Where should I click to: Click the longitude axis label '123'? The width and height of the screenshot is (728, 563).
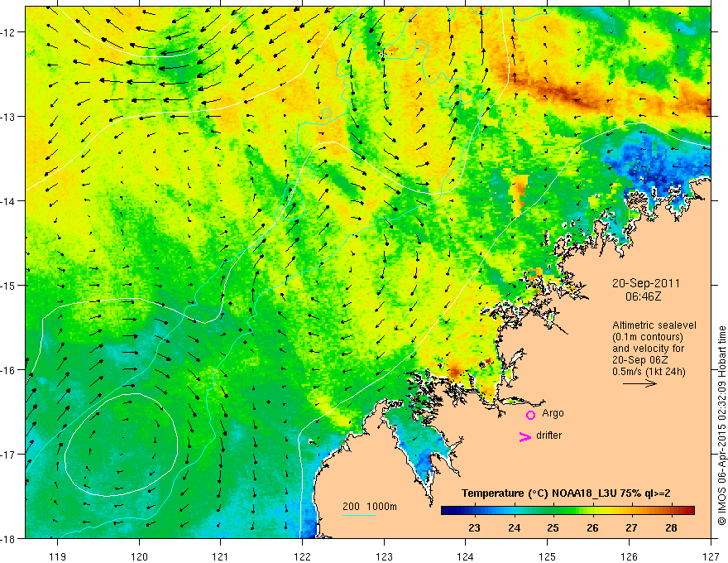point(384,556)
